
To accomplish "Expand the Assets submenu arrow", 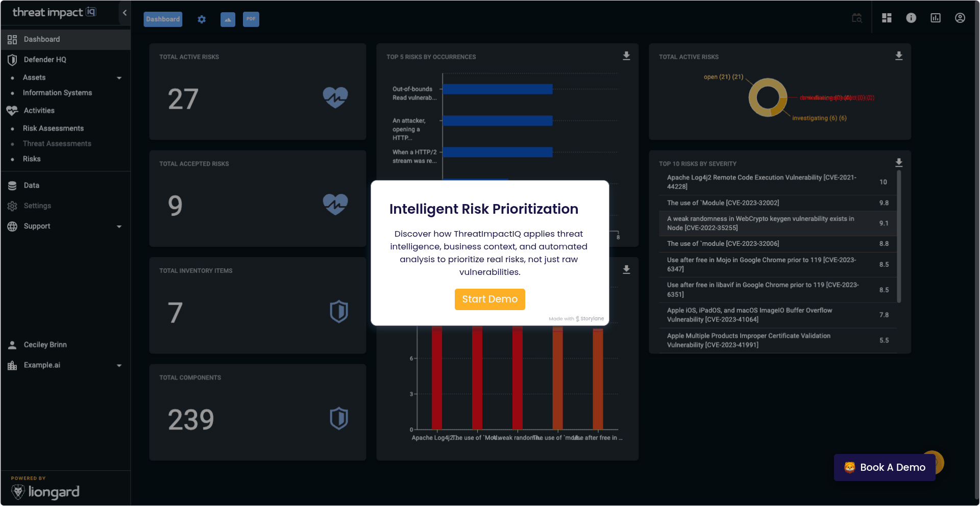I will (119, 78).
